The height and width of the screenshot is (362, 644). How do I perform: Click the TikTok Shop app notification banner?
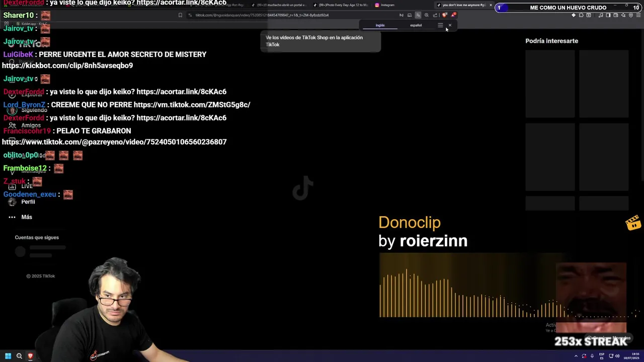click(x=320, y=41)
